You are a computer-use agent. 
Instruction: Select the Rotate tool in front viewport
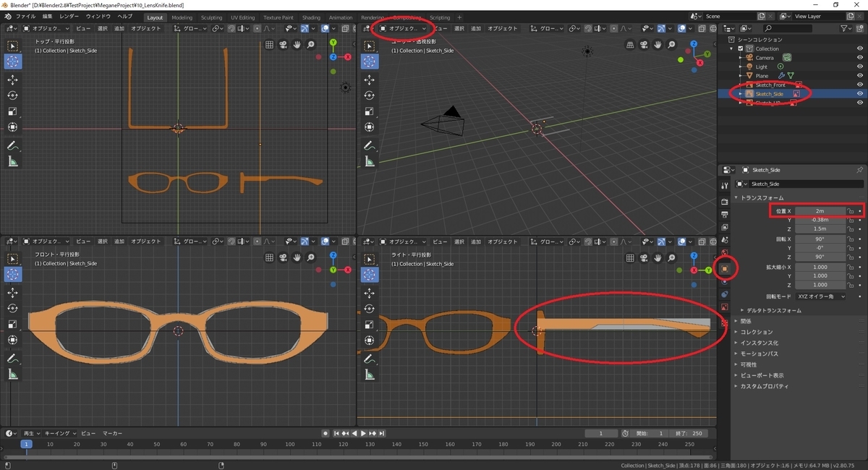tap(12, 309)
